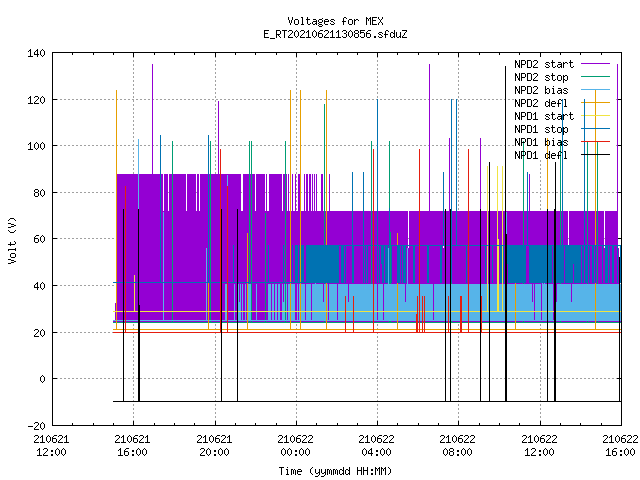
Task: Click the purple NPD2 start legend line
Action: coord(595,64)
